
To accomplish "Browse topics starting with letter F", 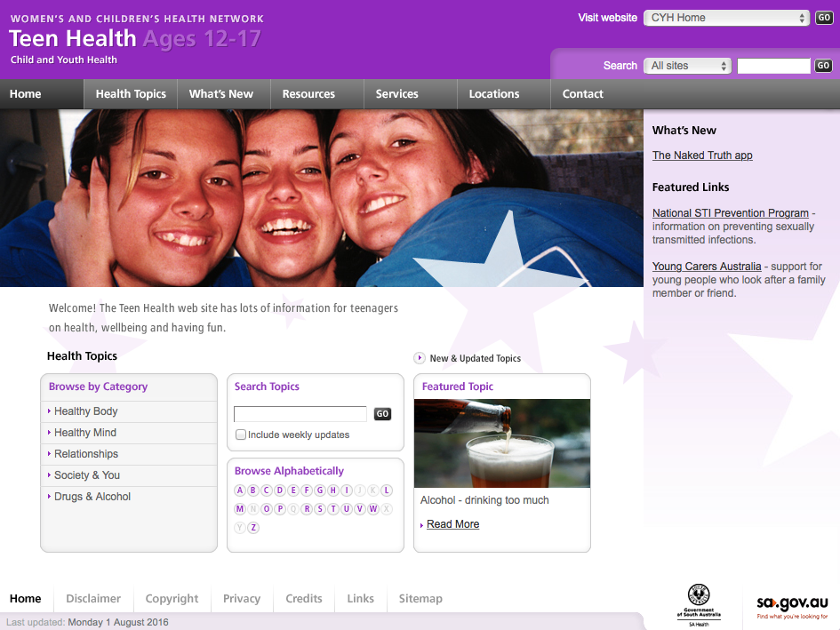I will tap(307, 490).
